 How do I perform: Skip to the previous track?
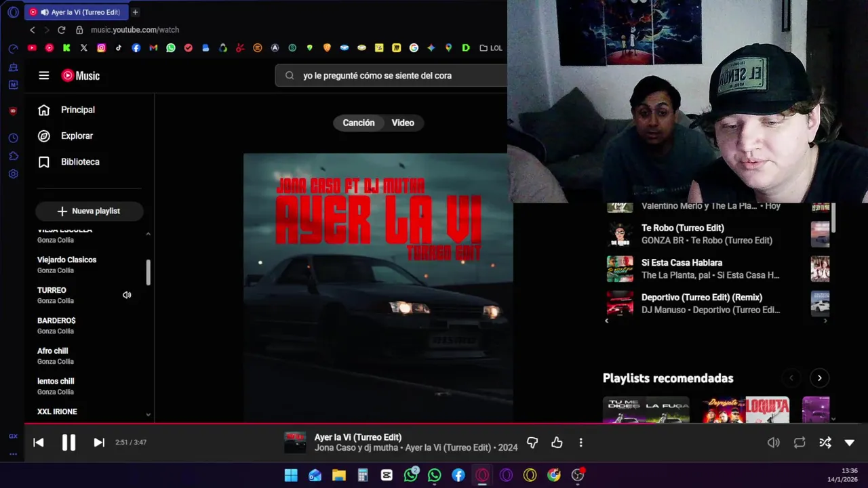[39, 443]
